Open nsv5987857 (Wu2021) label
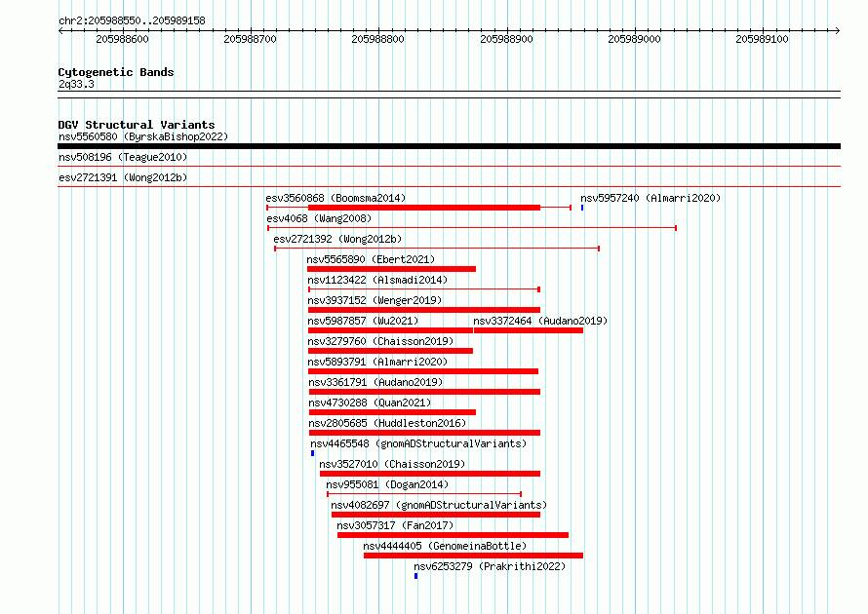The image size is (868, 614). 363,321
